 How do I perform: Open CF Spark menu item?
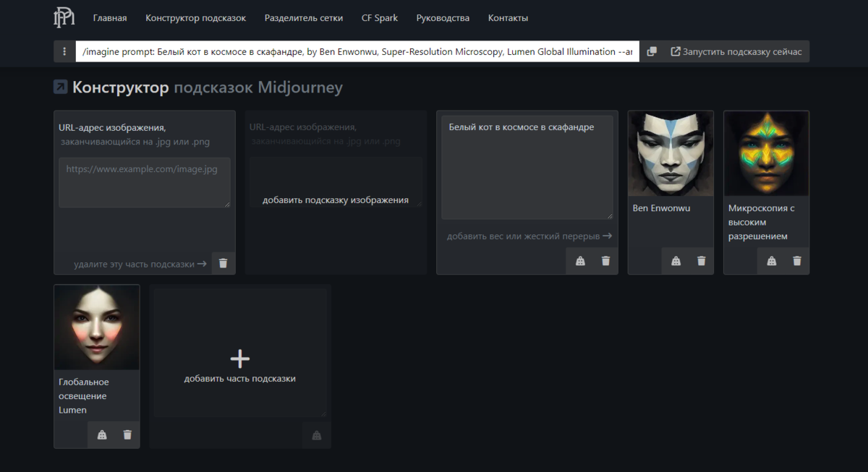coord(380,18)
